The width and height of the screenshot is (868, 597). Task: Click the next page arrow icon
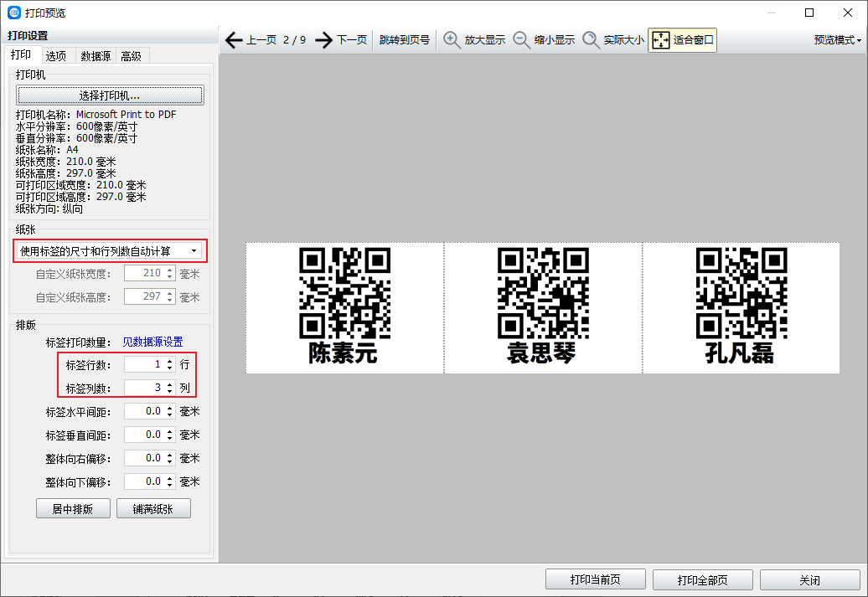(x=324, y=40)
